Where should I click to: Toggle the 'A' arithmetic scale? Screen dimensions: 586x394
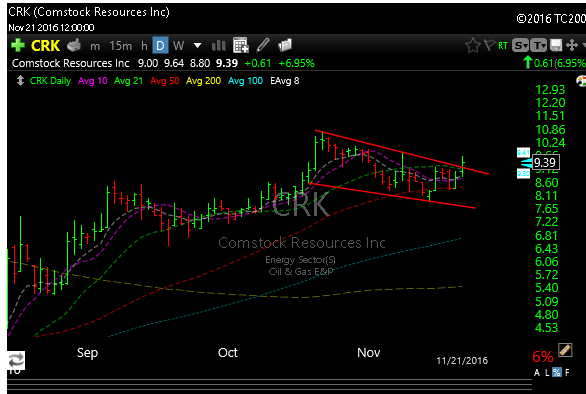pos(537,373)
